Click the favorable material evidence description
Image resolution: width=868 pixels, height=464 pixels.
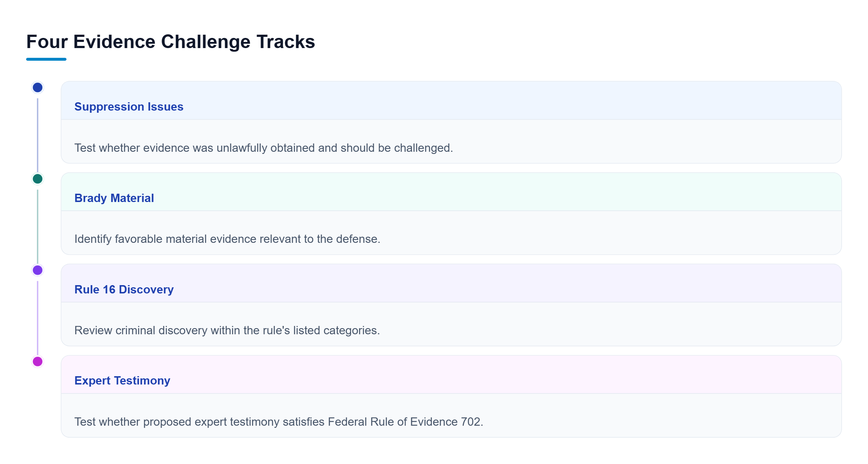(x=227, y=239)
